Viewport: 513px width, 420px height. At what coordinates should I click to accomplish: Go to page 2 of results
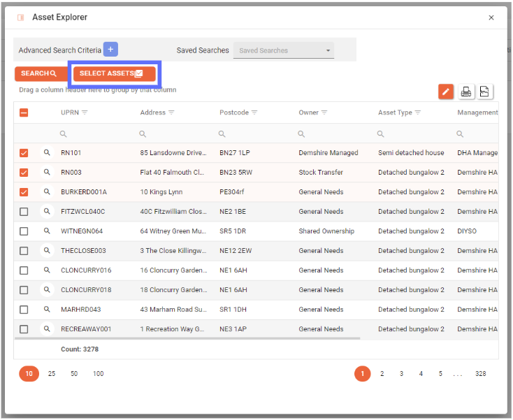[x=382, y=374]
